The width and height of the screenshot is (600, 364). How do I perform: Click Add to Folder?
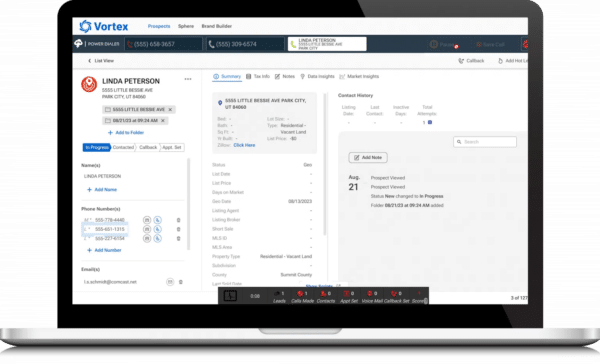(x=126, y=132)
